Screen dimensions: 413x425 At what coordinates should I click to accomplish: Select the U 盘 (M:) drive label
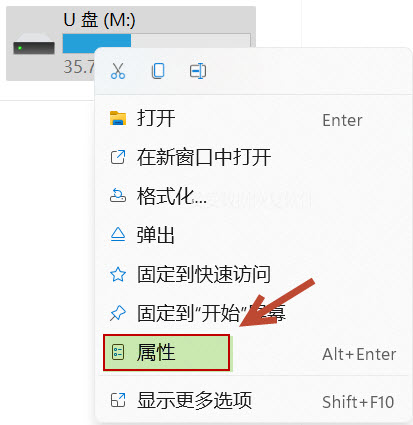tap(99, 20)
